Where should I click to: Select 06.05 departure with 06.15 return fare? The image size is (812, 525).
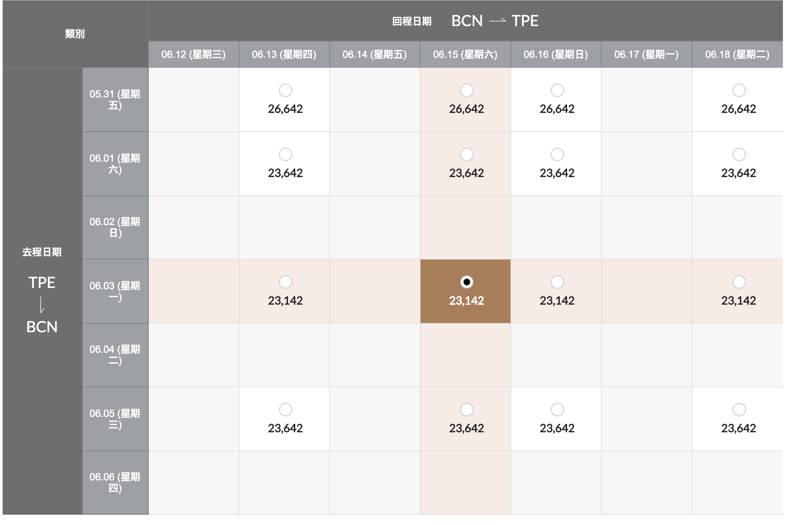(466, 409)
